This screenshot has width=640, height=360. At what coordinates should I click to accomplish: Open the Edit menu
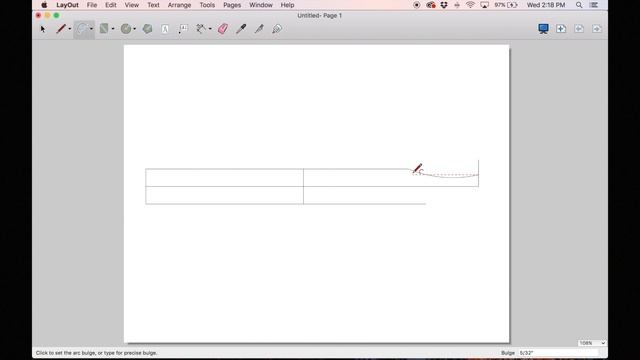tap(111, 5)
